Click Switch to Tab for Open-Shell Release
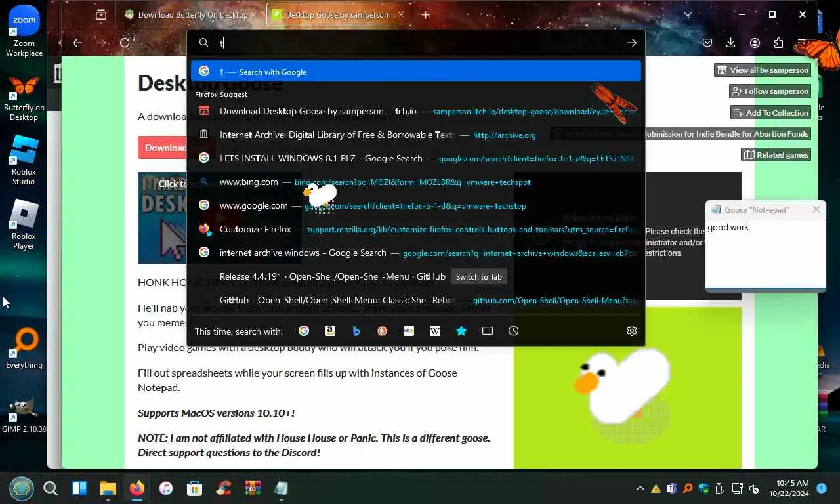The image size is (840, 504). tap(479, 276)
